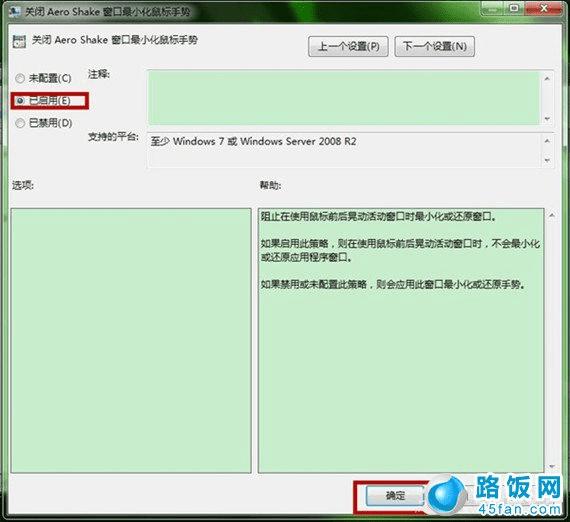Click the 选项 options pane

coord(131,341)
